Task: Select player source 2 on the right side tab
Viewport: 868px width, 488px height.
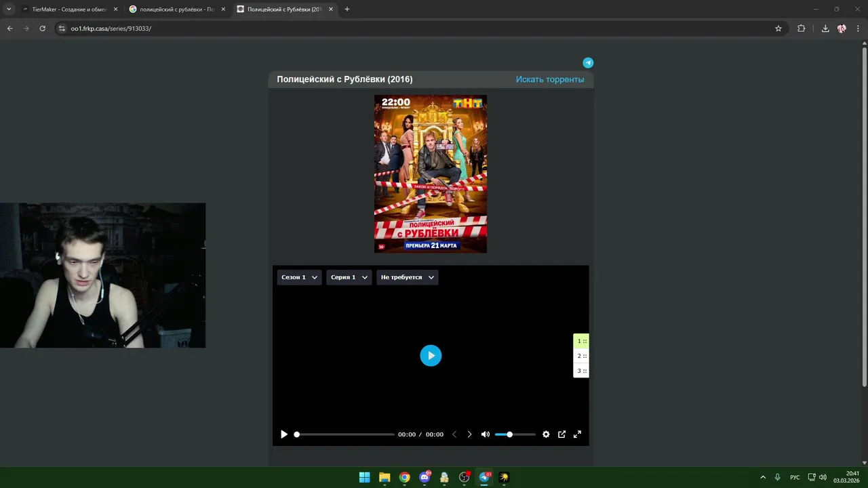Action: (x=581, y=356)
